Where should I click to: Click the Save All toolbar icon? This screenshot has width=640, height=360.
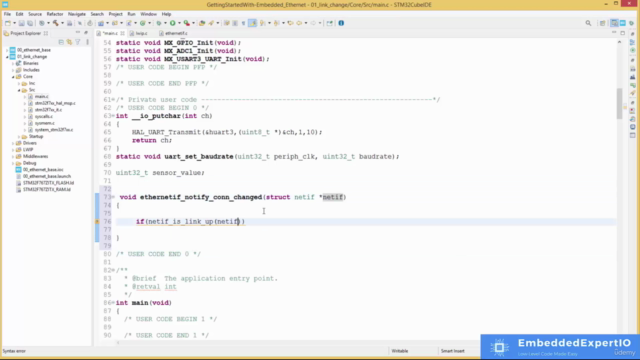tap(30, 23)
